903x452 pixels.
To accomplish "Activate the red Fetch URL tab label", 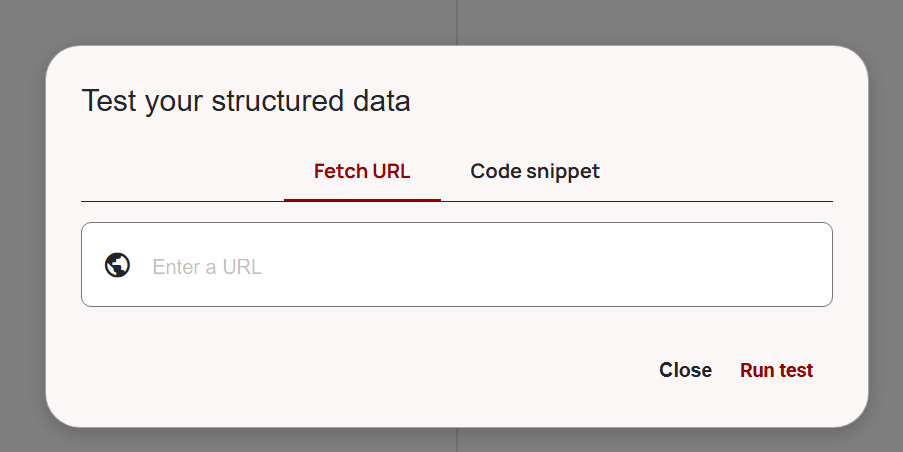I will pos(362,171).
